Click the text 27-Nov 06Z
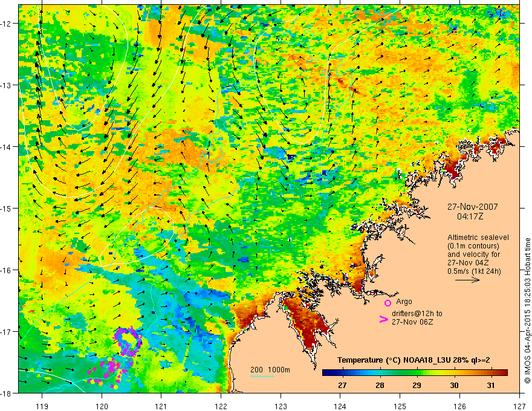532x411 pixels. pyautogui.click(x=412, y=322)
